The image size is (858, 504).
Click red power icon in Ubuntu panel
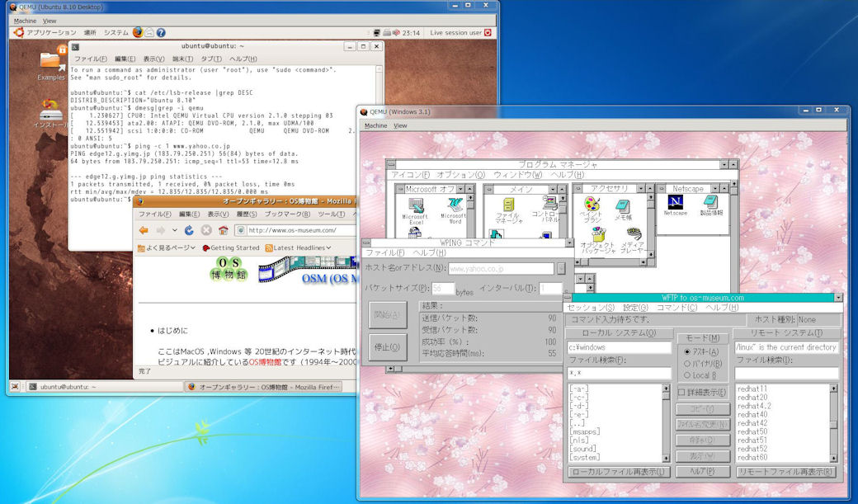(x=488, y=33)
